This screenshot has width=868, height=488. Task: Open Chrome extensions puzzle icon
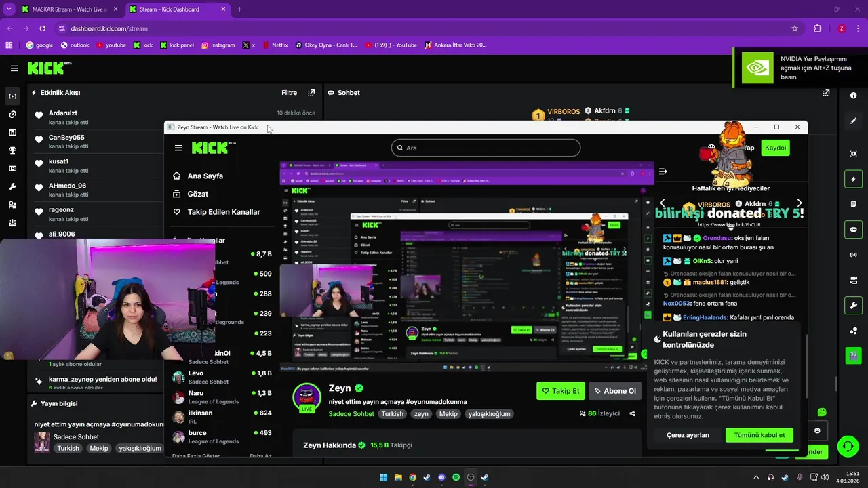817,28
